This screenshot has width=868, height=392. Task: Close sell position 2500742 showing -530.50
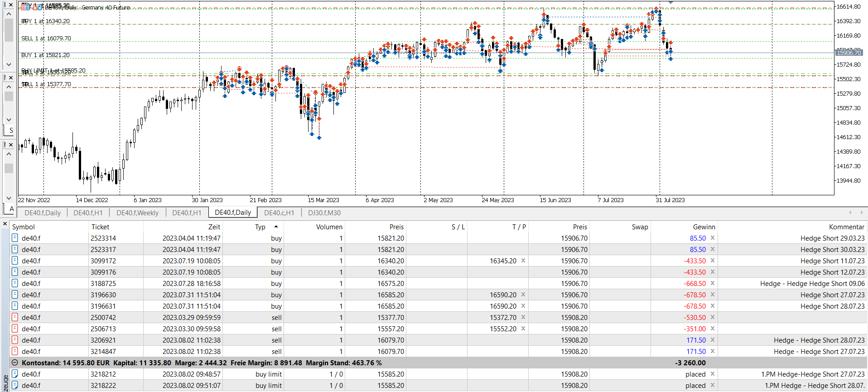pyautogui.click(x=712, y=317)
